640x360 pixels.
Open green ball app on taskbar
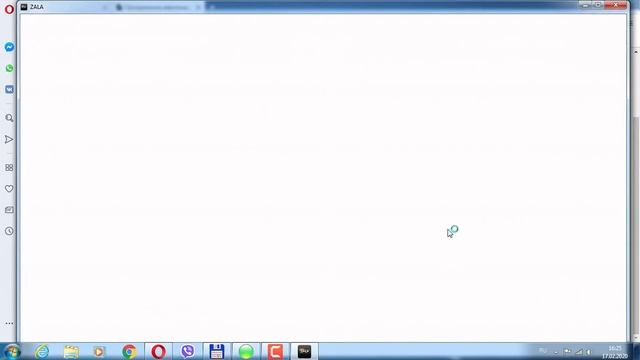click(246, 351)
